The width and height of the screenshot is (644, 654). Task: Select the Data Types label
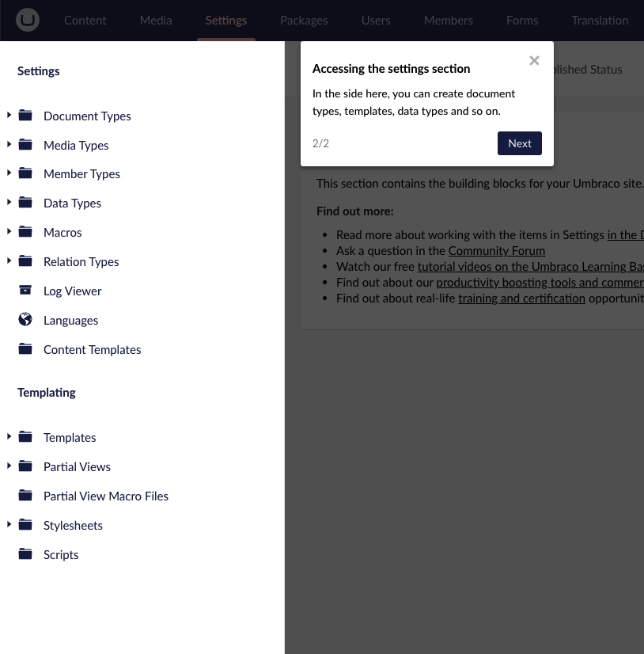click(72, 203)
